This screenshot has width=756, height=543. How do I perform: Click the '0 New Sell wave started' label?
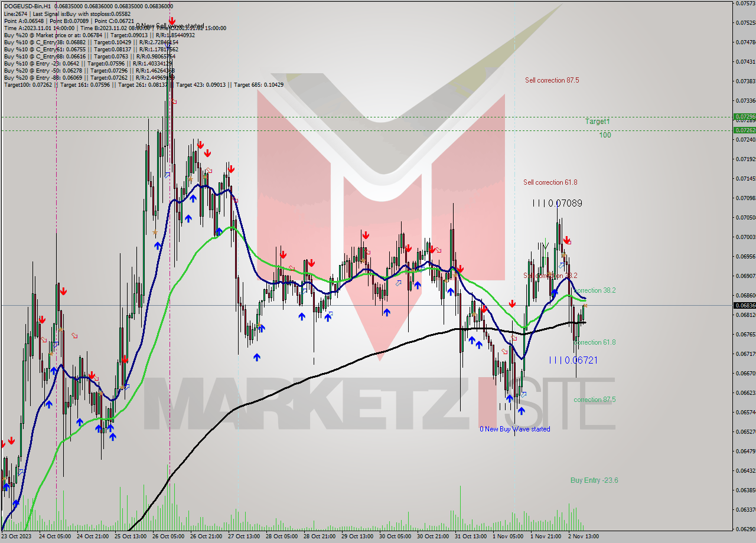coord(170,26)
